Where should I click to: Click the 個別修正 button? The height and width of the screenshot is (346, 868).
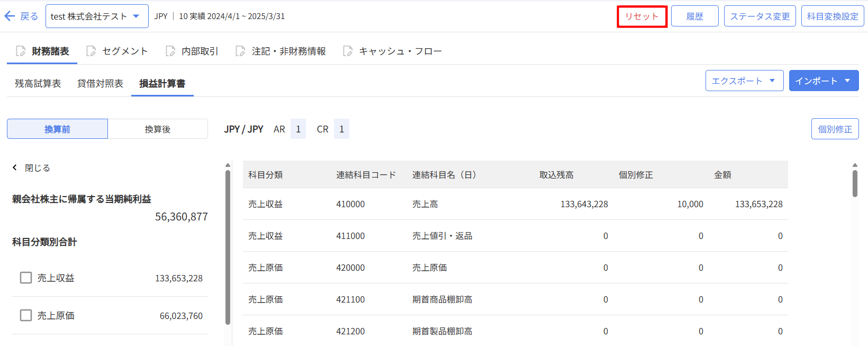835,129
